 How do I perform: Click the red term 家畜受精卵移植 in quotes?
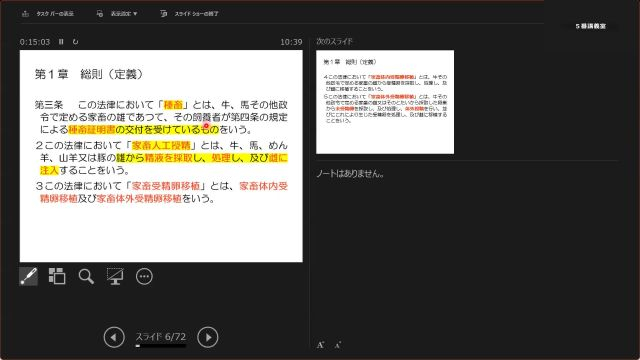pyautogui.click(x=166, y=186)
